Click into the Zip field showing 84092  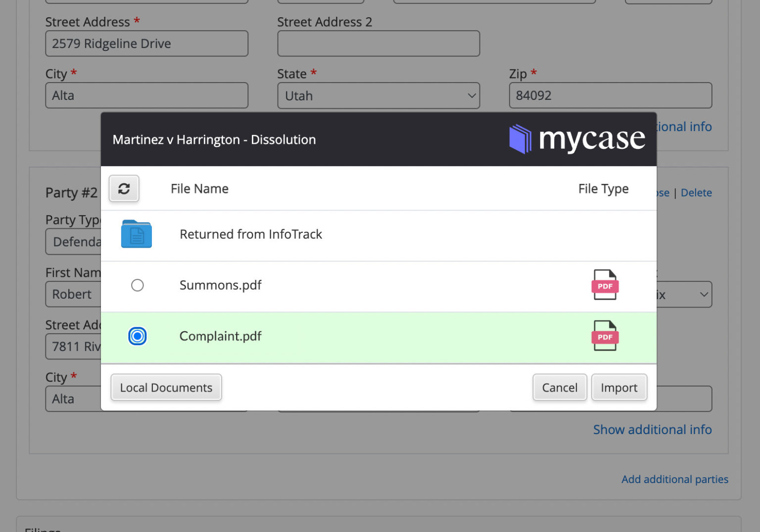pos(610,95)
